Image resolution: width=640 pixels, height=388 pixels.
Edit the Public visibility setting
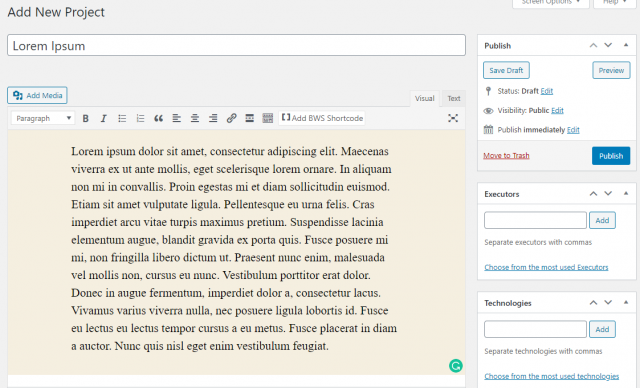tap(557, 111)
